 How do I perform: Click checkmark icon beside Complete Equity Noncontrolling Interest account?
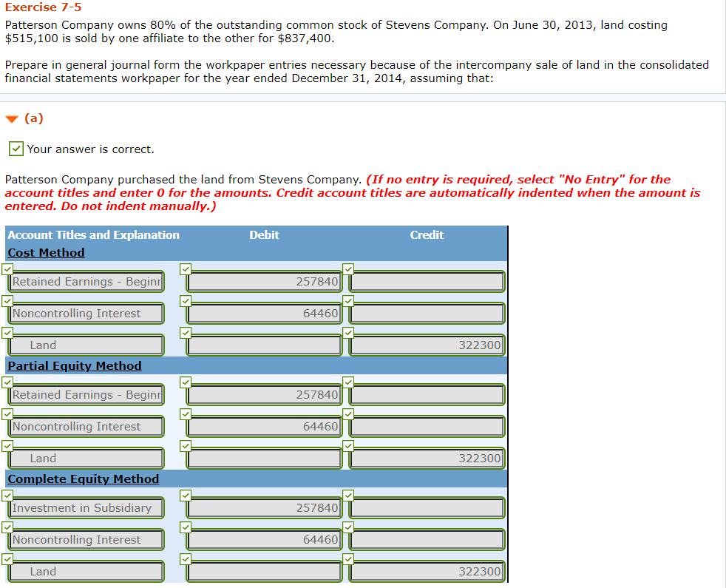[7, 527]
